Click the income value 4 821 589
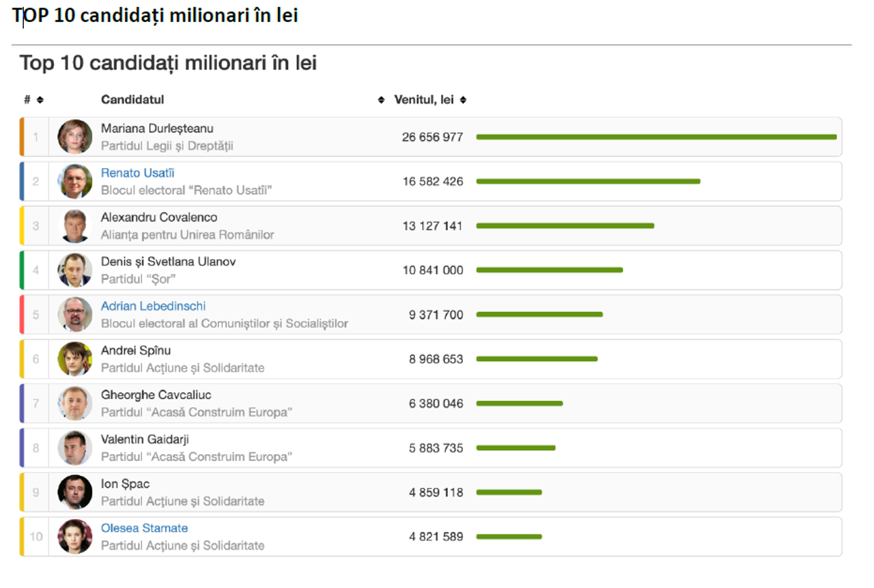Image resolution: width=874 pixels, height=588 pixels. click(436, 537)
